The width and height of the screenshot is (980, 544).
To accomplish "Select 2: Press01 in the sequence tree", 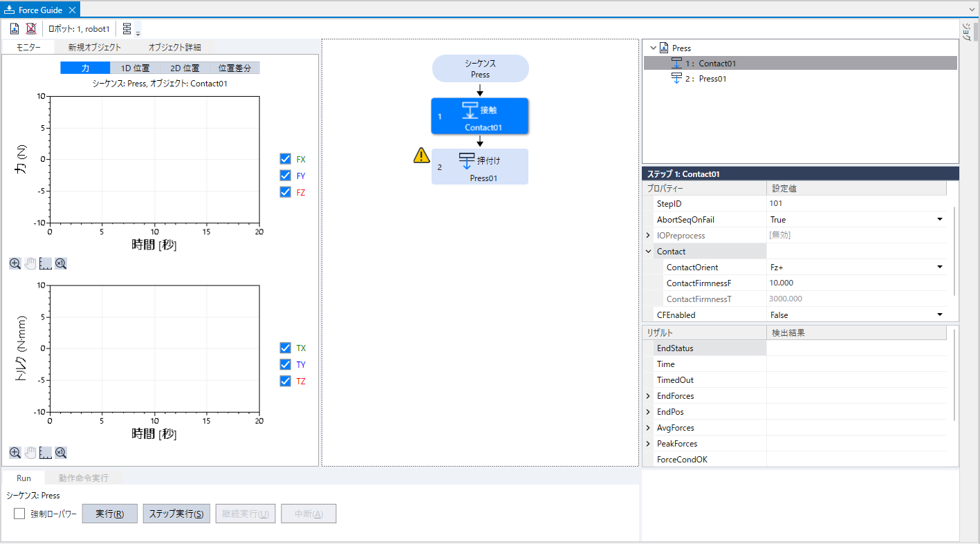I will (x=714, y=79).
